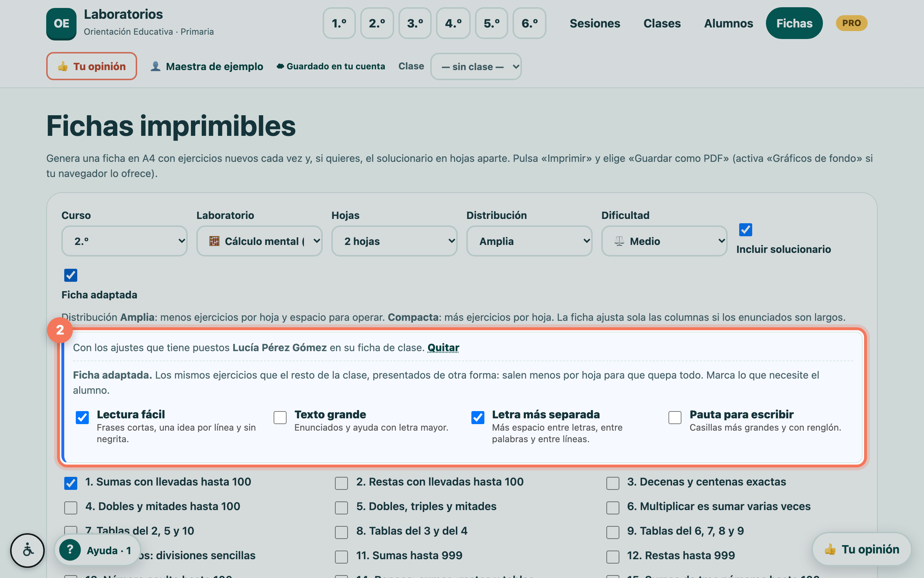Check Decenas y centenas exactas
This screenshot has width=924, height=578.
pos(613,483)
